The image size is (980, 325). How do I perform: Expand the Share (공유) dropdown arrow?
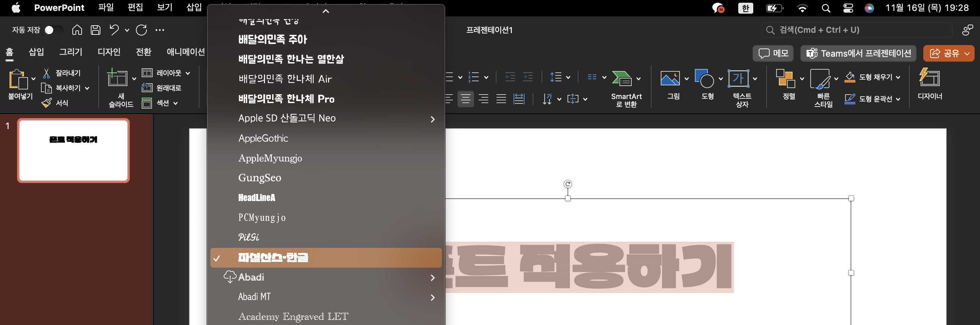[967, 53]
